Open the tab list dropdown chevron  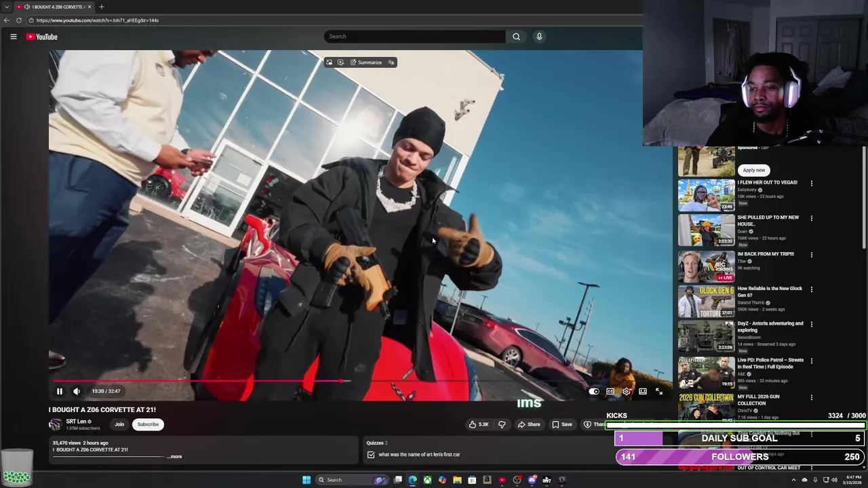(6, 7)
